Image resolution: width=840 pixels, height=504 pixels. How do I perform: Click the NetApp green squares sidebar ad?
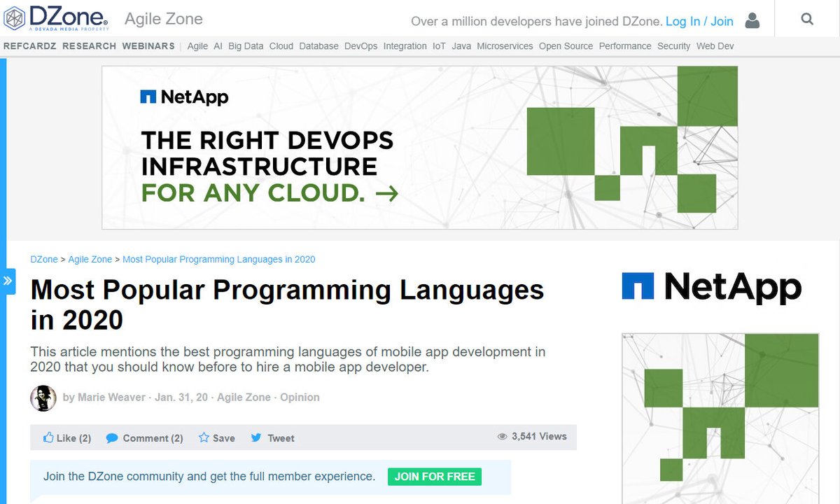tap(720, 419)
